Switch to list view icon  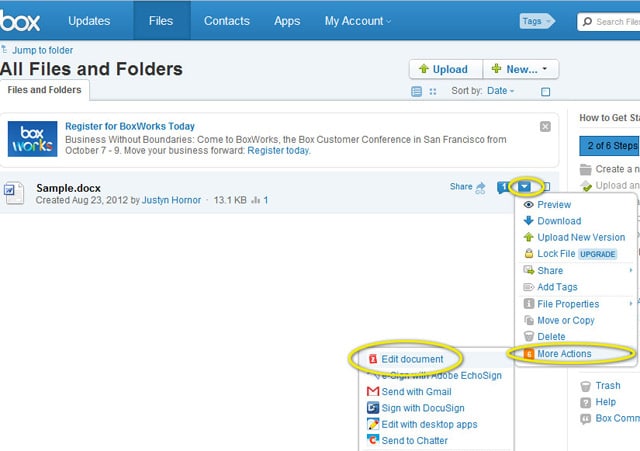[417, 92]
